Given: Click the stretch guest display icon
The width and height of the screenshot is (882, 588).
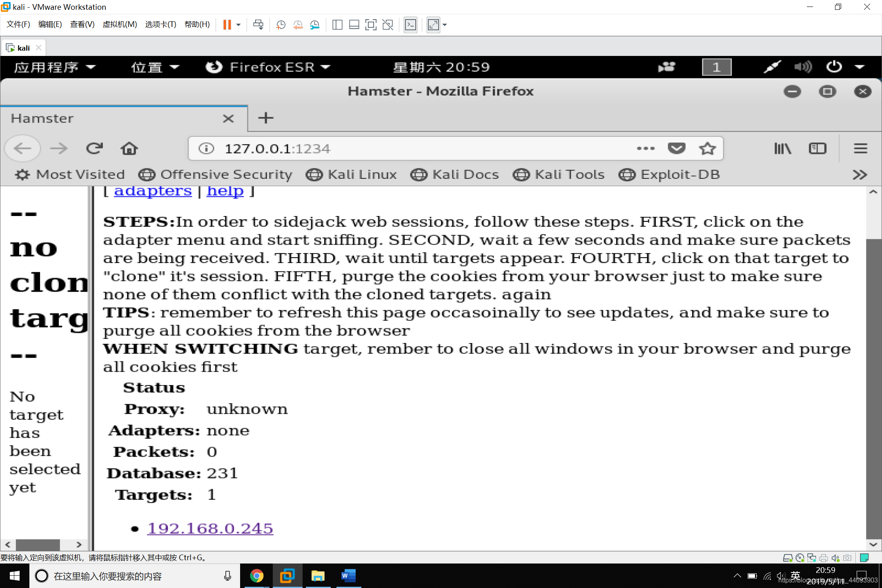Looking at the screenshot, I should 433,25.
